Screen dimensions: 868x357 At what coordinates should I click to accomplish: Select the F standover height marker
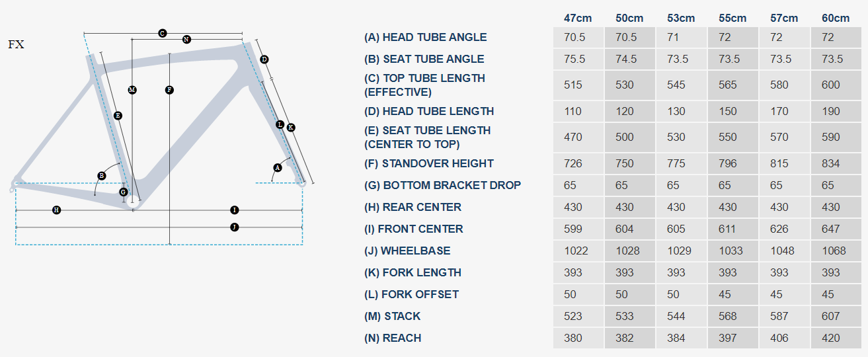[169, 89]
